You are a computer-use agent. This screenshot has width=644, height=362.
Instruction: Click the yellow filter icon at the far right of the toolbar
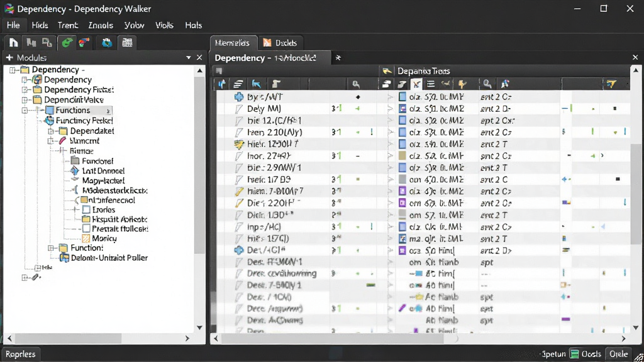pos(611,84)
